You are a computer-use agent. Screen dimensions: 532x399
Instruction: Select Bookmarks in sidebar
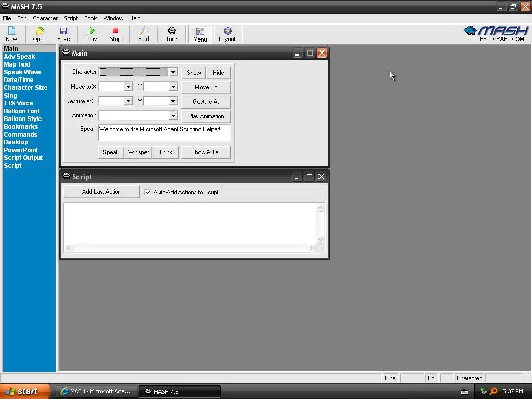click(21, 127)
